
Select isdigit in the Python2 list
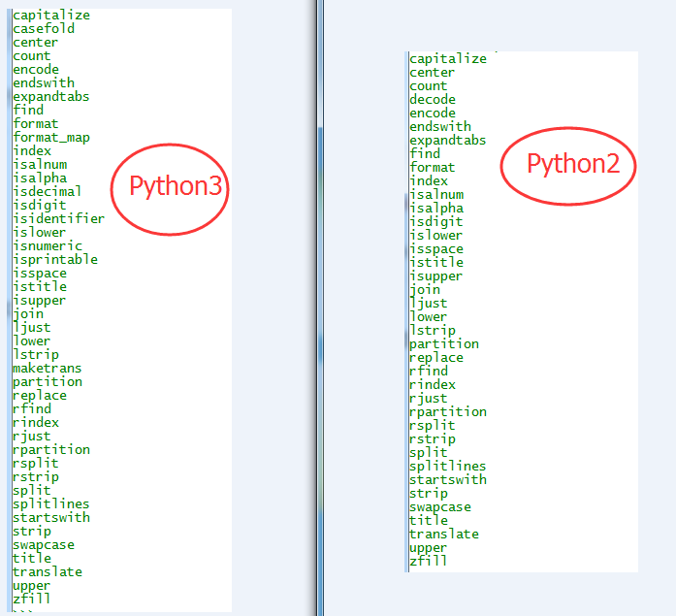(x=435, y=221)
